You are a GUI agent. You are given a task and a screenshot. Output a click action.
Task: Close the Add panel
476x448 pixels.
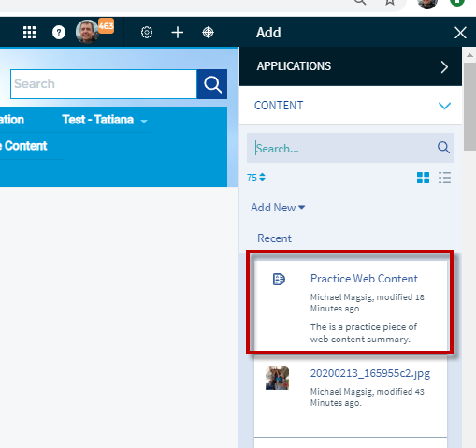click(460, 33)
